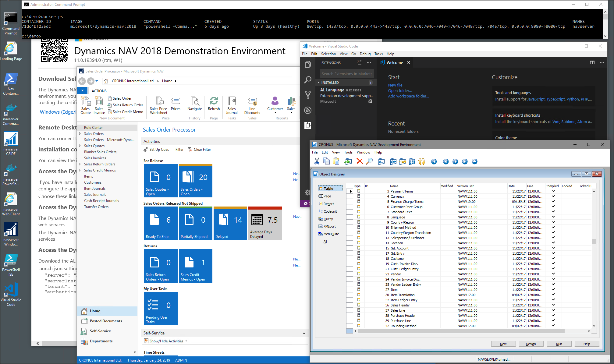
Task: Open ACTIONS tab in NAV ribbon
Action: coord(99,91)
